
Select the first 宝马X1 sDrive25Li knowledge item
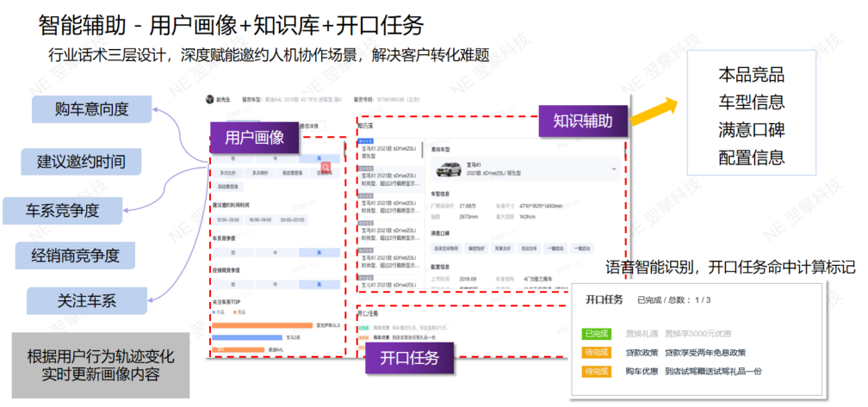(x=387, y=151)
